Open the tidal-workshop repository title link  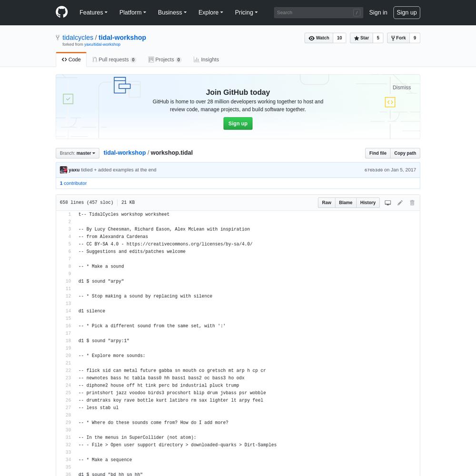coord(122,38)
